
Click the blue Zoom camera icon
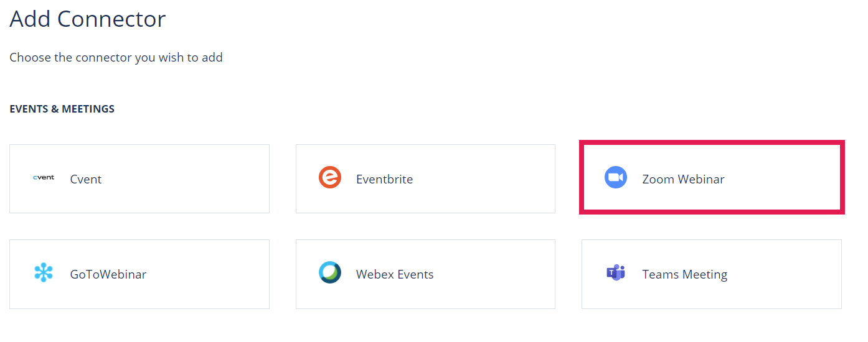point(616,178)
